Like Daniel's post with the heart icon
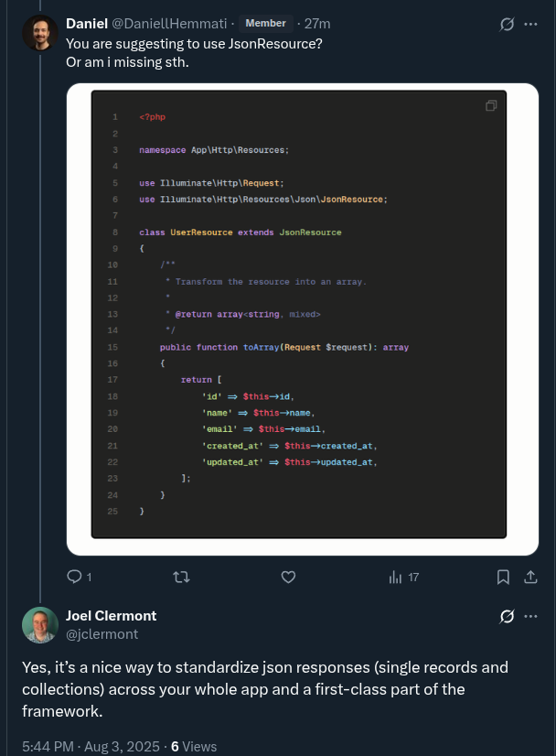 288,577
